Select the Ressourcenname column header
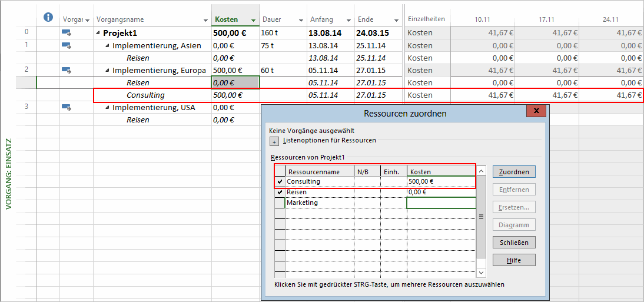This screenshot has height=302, width=644. click(x=319, y=172)
